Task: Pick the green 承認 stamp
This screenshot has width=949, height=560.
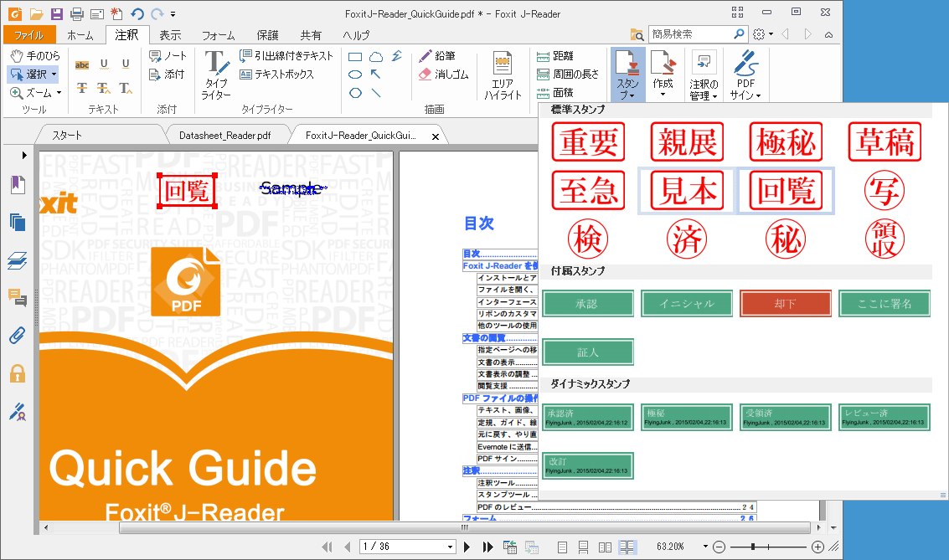Action: click(588, 304)
